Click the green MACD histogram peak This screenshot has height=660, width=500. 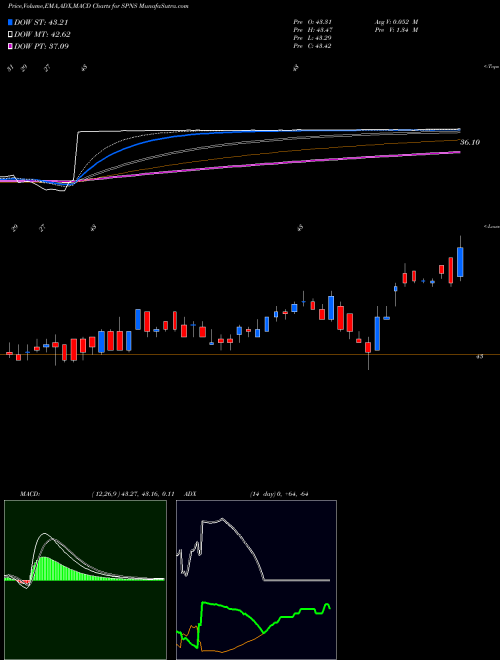point(44,568)
